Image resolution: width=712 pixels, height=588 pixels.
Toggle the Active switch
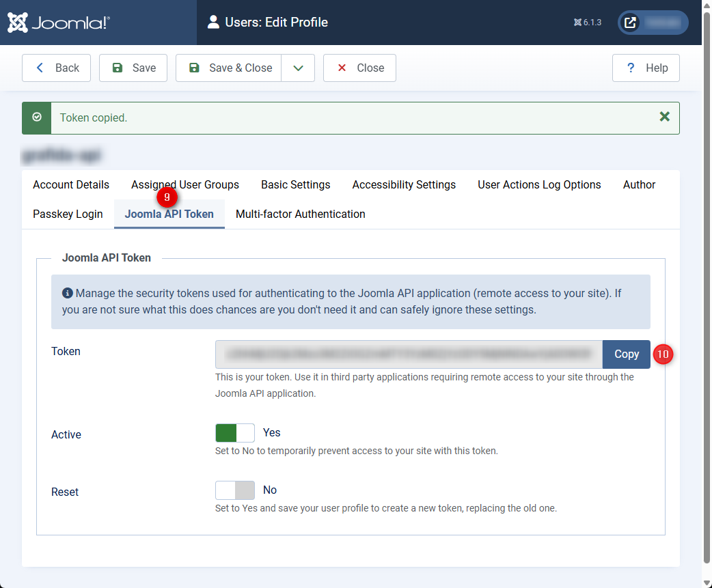coord(235,433)
